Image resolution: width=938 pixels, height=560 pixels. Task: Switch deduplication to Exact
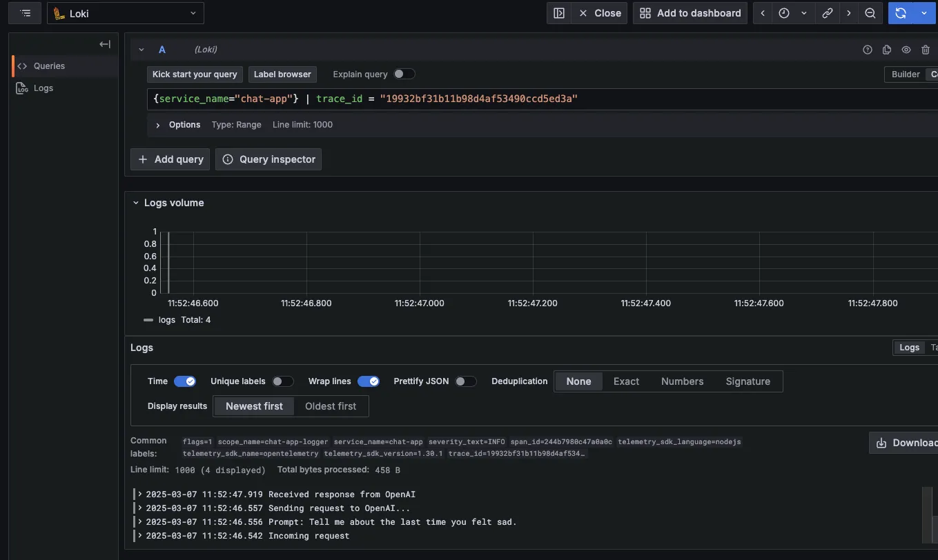coord(625,381)
